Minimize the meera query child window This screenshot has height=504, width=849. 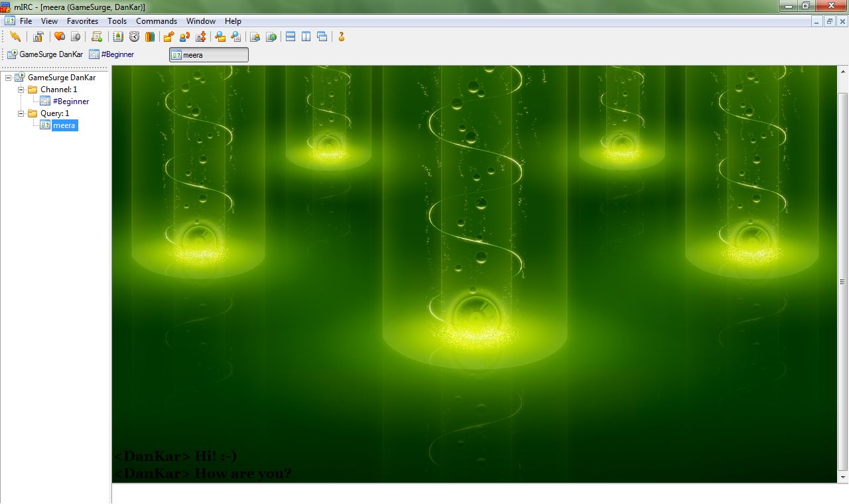point(817,21)
